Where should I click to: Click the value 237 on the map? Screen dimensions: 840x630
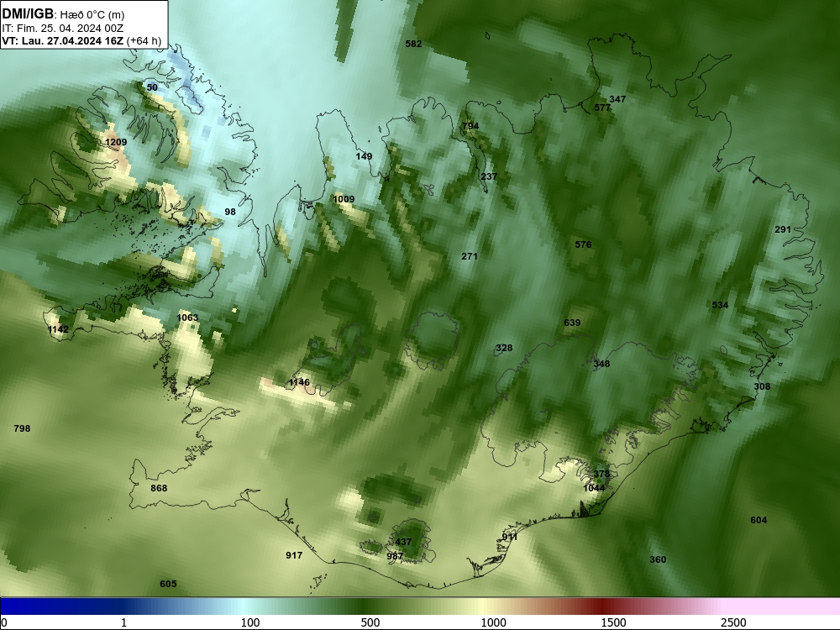[x=489, y=176]
